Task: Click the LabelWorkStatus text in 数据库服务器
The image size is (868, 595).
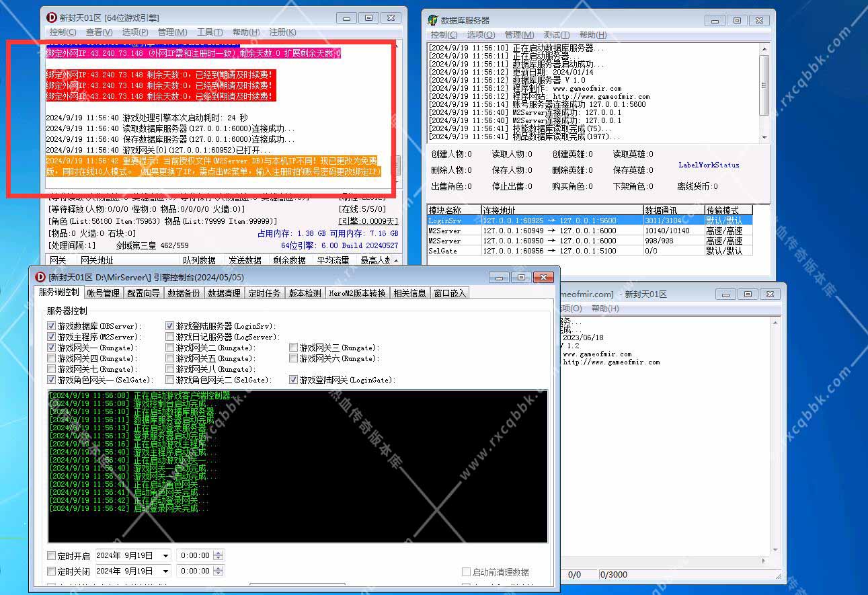Action: click(x=709, y=165)
